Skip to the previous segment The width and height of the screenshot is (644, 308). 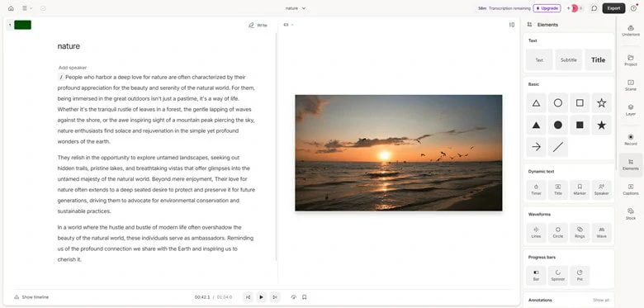click(x=248, y=297)
